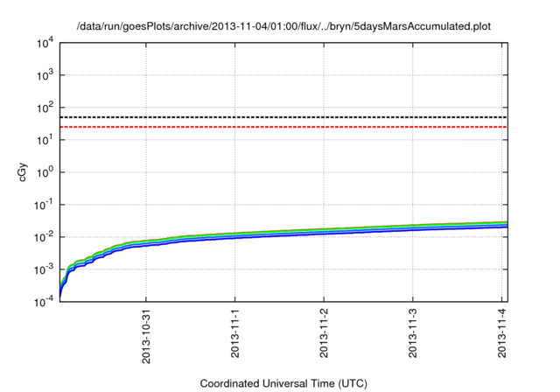The width and height of the screenshot is (560, 392).
Task: Click the 2013-10-31 date tick label
Action: click(x=146, y=337)
